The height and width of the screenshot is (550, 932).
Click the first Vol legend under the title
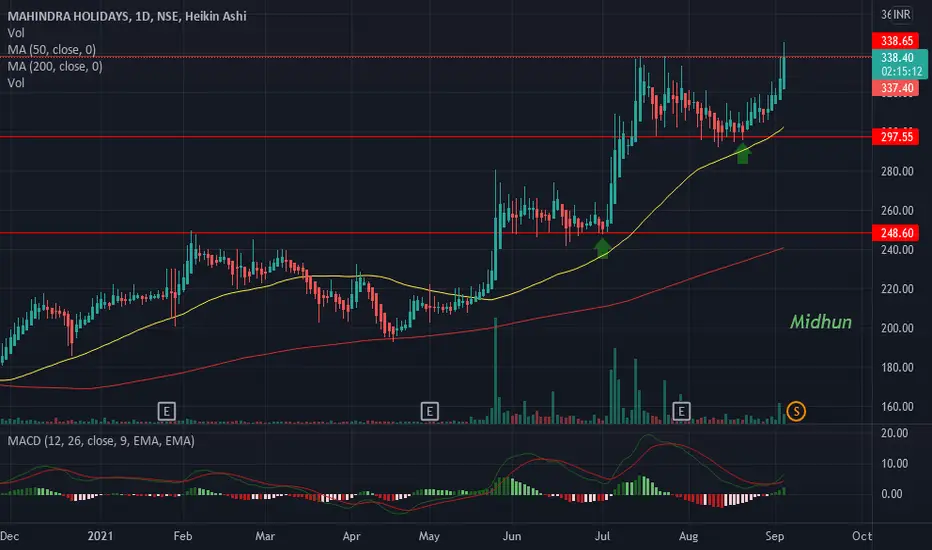(16, 33)
